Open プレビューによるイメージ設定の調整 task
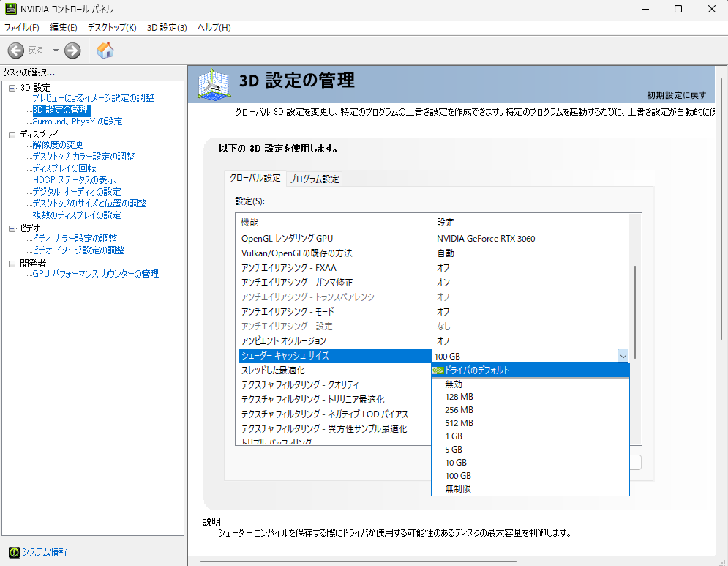Screen dimensions: 728x566 tap(93, 98)
